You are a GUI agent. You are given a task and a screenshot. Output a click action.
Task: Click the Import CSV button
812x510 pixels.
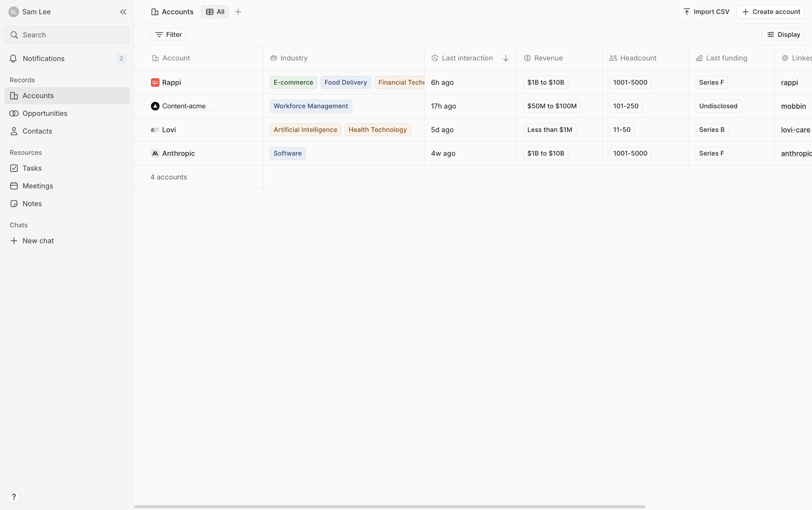[706, 12]
